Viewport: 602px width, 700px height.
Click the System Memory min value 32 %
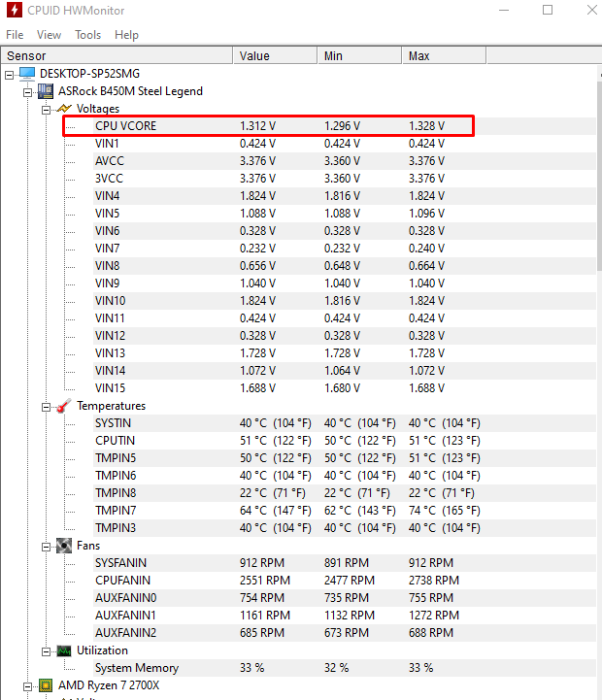pyautogui.click(x=336, y=668)
